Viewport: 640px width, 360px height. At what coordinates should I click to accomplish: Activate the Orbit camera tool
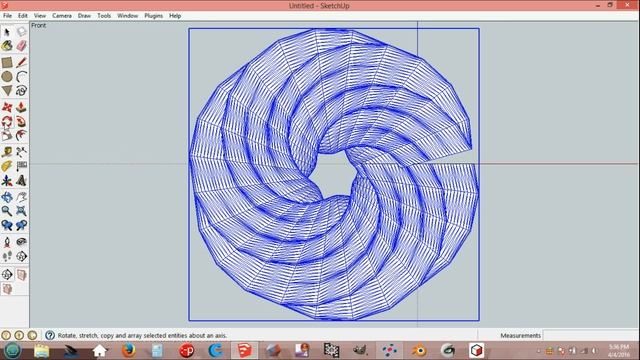(x=7, y=197)
